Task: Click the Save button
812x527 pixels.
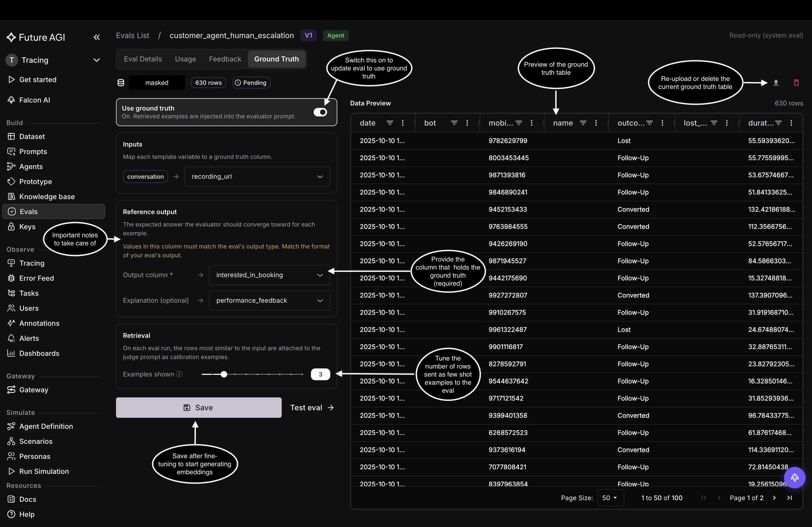Action: point(198,407)
